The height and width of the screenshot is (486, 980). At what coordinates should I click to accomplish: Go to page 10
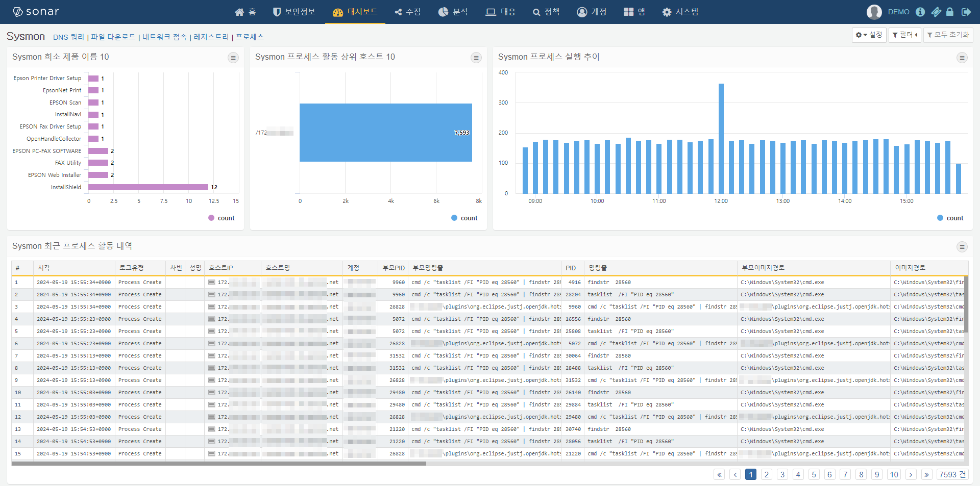[x=894, y=474]
